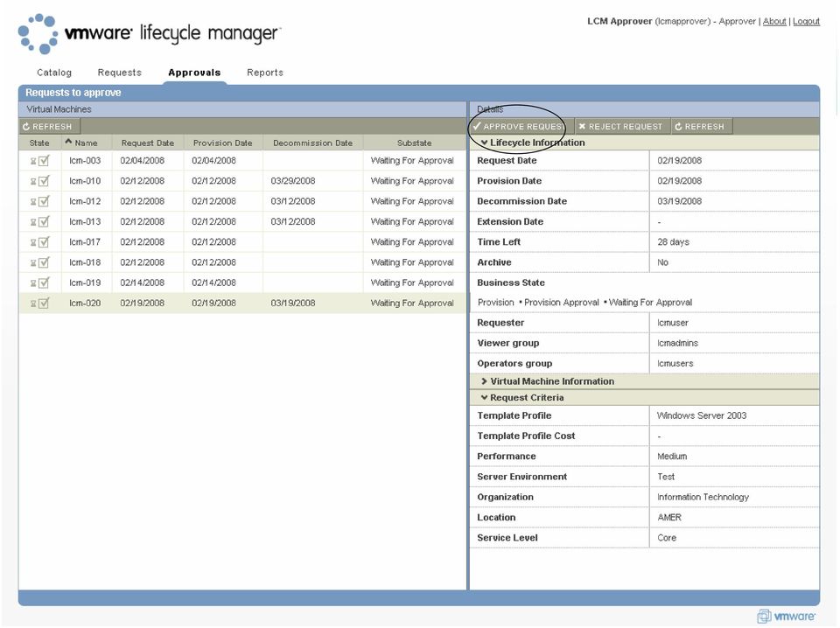The height and width of the screenshot is (628, 840).
Task: Open the Catalog tab
Action: point(54,73)
